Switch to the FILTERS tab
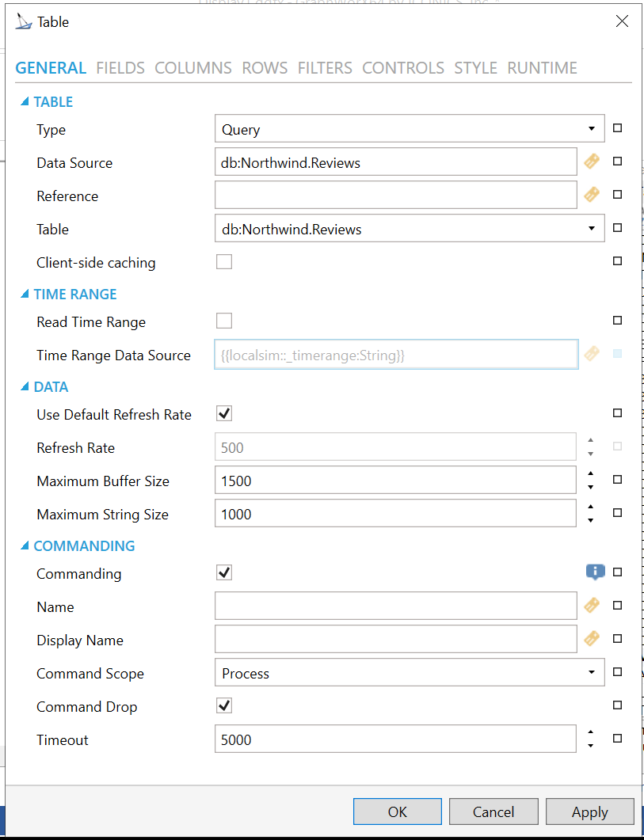 click(325, 68)
